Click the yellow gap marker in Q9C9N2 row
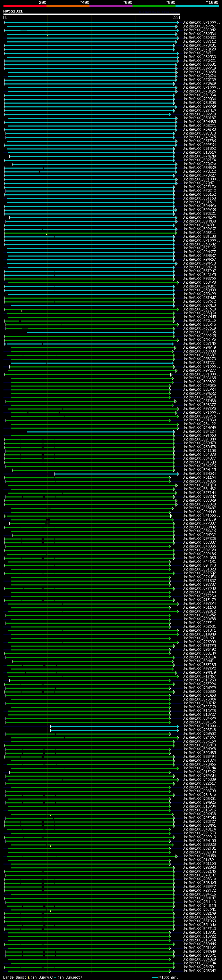This screenshot has height=980, width=222. click(46, 32)
